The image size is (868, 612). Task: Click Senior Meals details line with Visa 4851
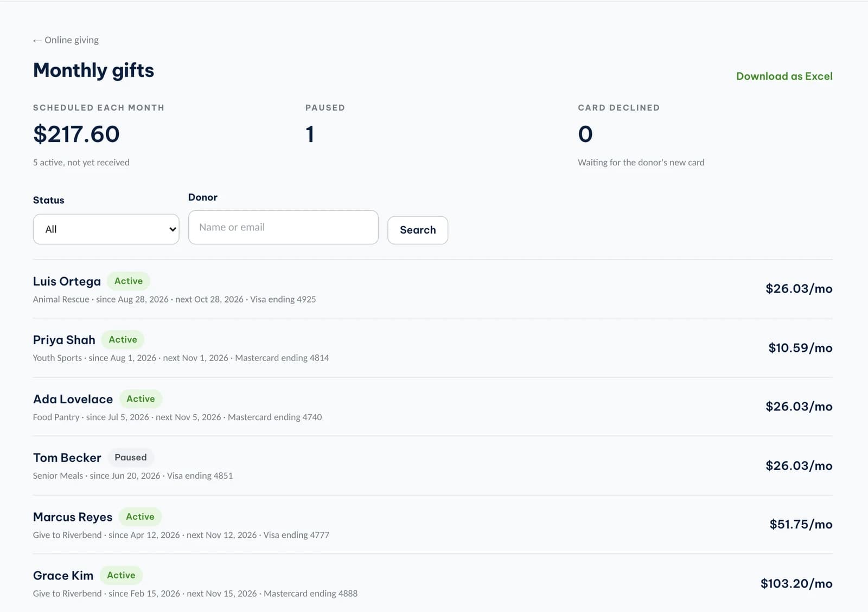tap(133, 475)
